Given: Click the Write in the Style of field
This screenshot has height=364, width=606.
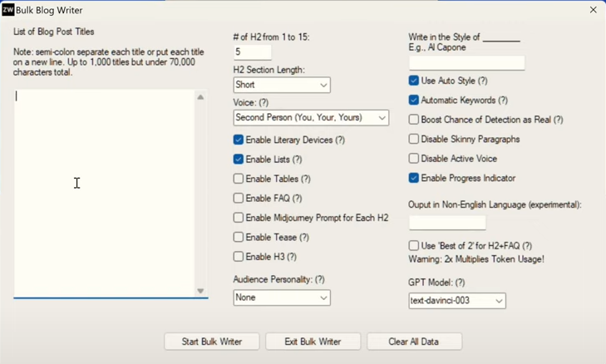Looking at the screenshot, I should tap(466, 63).
